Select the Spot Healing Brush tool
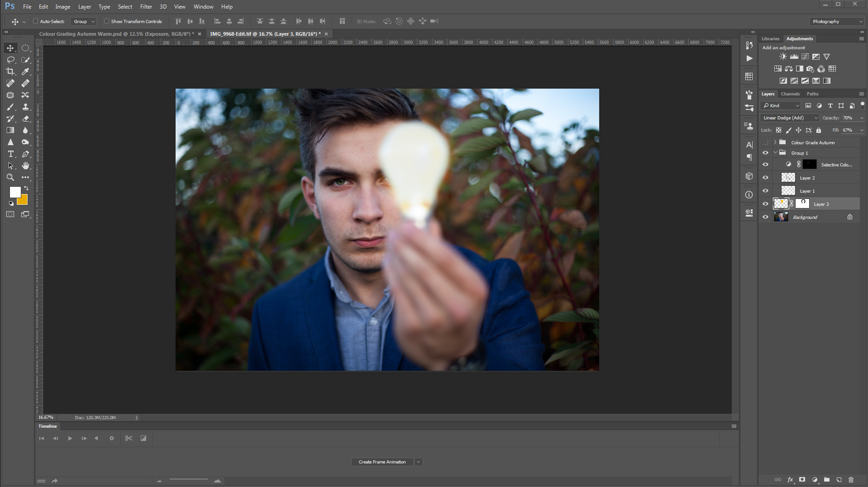 coord(10,83)
